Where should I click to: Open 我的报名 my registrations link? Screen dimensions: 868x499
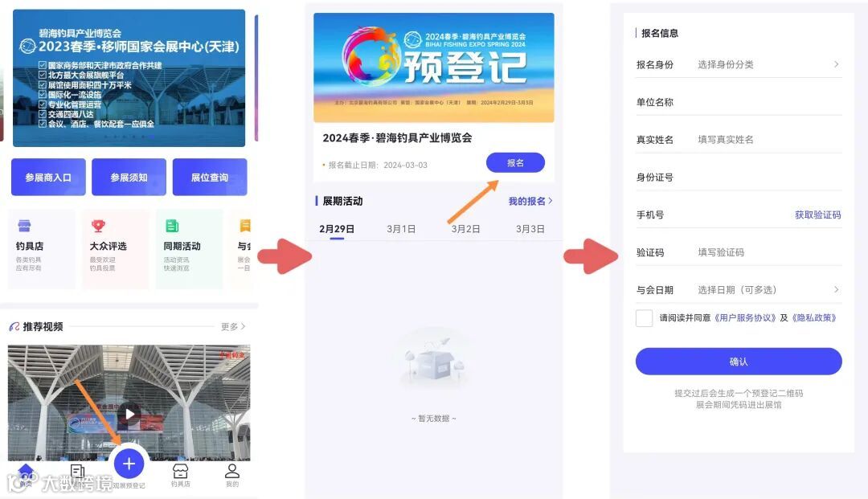point(530,201)
